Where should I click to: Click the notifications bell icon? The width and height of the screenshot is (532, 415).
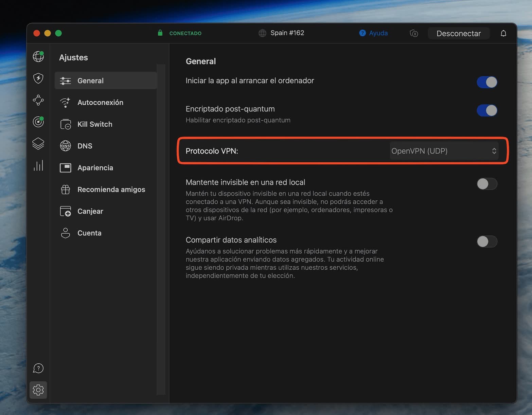click(503, 33)
